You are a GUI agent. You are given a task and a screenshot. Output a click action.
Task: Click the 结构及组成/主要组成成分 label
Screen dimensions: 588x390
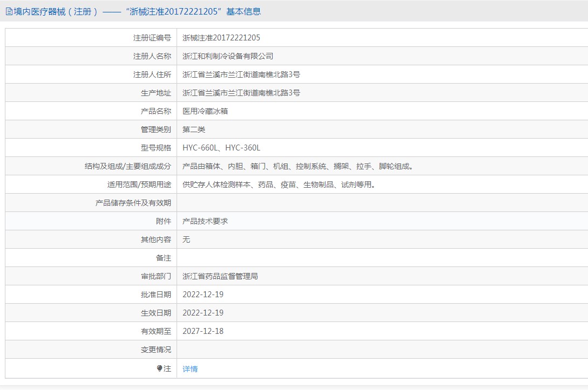[128, 166]
